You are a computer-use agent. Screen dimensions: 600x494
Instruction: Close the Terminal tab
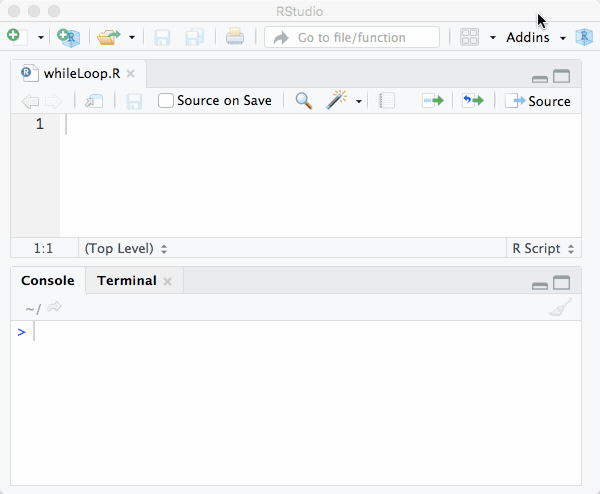pos(167,281)
